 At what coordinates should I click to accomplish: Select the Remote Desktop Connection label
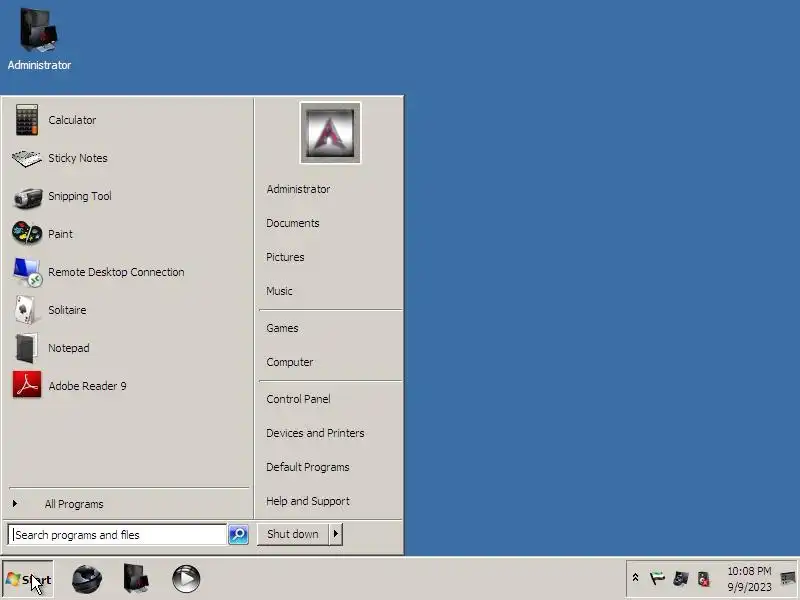[116, 272]
